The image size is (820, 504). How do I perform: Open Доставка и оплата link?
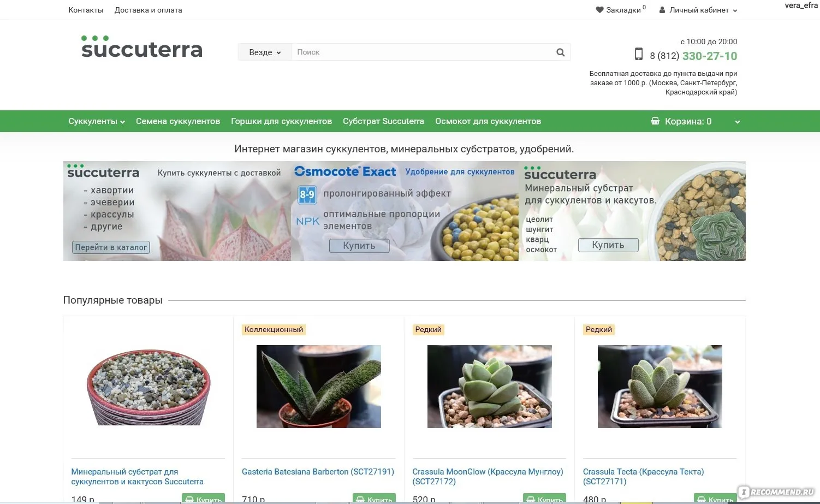pyautogui.click(x=148, y=10)
